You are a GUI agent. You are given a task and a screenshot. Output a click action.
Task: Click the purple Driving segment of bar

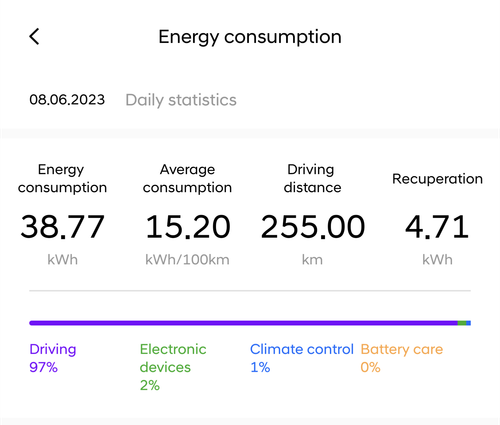tap(243, 323)
